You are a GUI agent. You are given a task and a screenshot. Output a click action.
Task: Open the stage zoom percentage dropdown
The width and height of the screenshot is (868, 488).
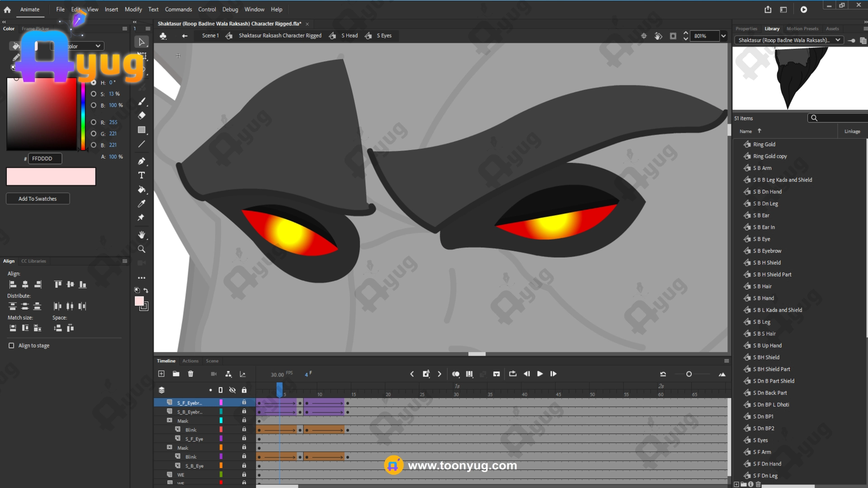(723, 36)
